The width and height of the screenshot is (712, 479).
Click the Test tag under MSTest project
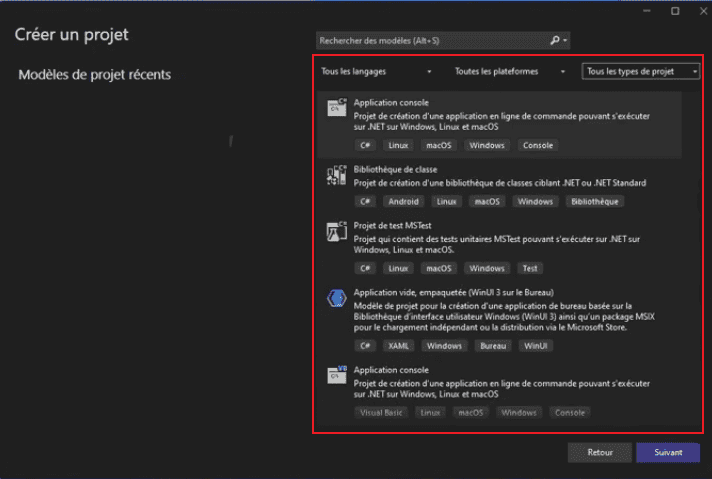coord(530,268)
